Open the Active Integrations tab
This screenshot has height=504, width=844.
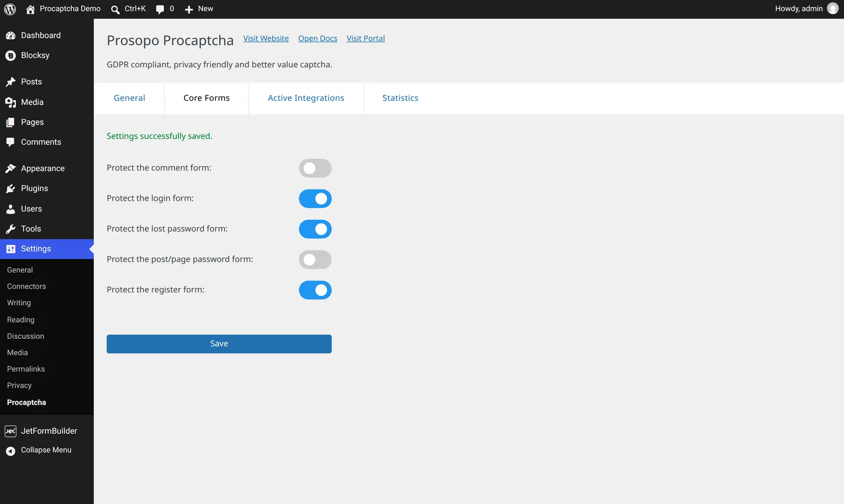[x=306, y=98]
